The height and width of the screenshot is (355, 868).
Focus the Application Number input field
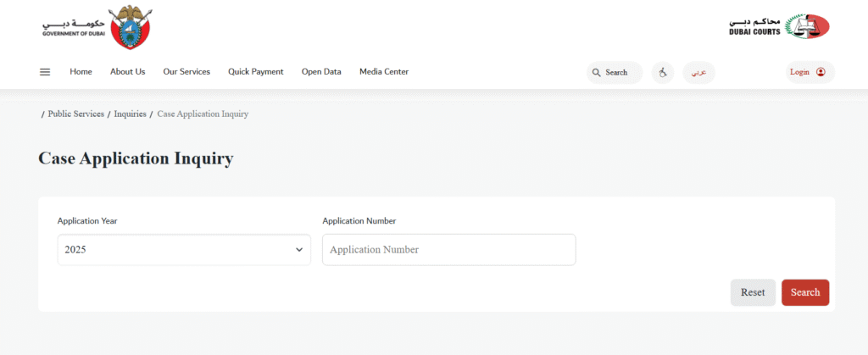tap(448, 250)
